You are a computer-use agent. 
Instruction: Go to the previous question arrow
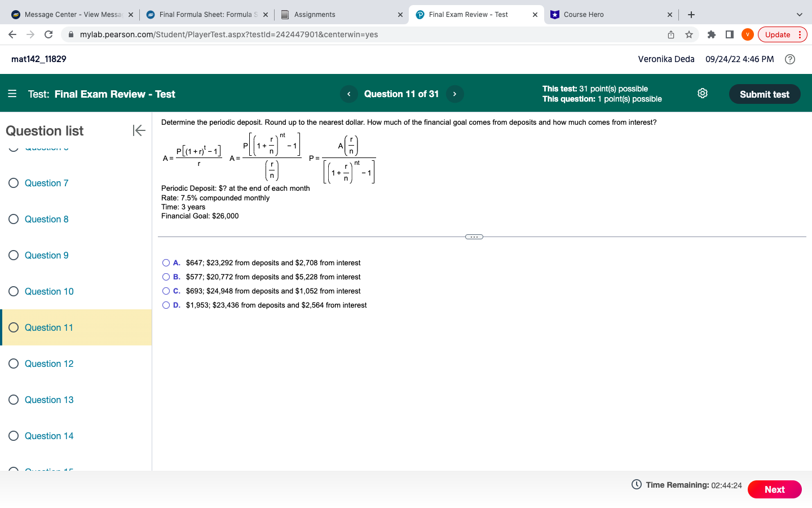click(348, 94)
